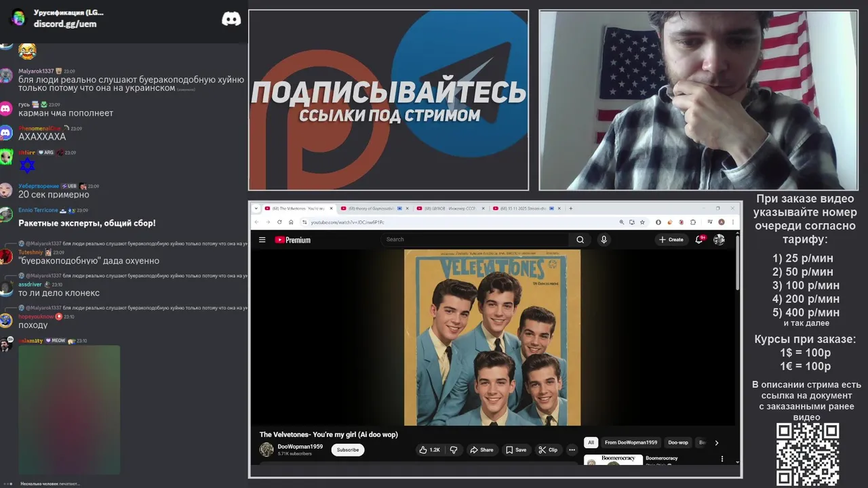Click username hopeyouknow in chat

pyautogui.click(x=36, y=317)
